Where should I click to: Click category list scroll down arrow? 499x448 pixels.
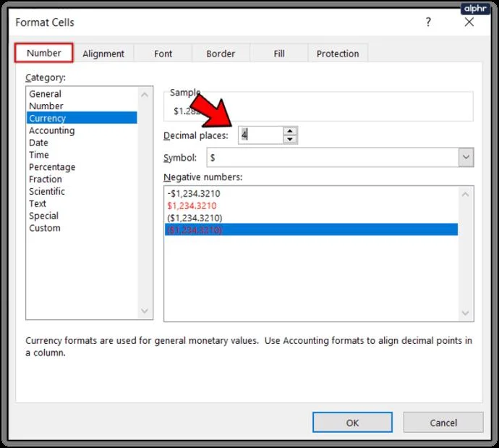tap(145, 310)
